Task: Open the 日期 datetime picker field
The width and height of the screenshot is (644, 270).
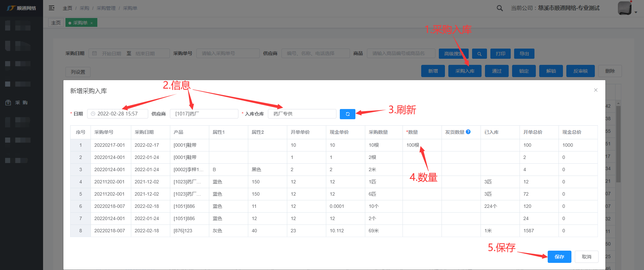Action: click(117, 114)
